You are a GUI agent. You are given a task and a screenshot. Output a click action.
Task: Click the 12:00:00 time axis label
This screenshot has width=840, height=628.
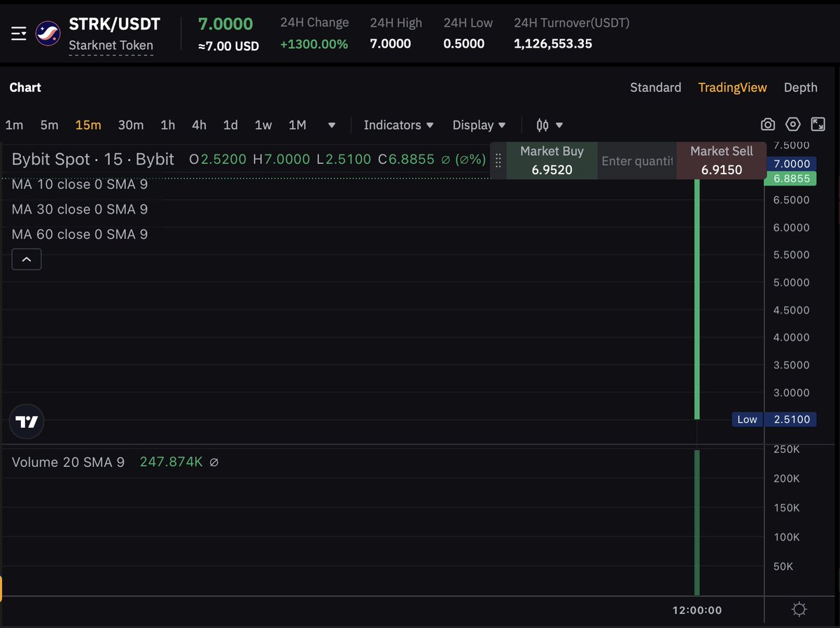[x=697, y=610]
